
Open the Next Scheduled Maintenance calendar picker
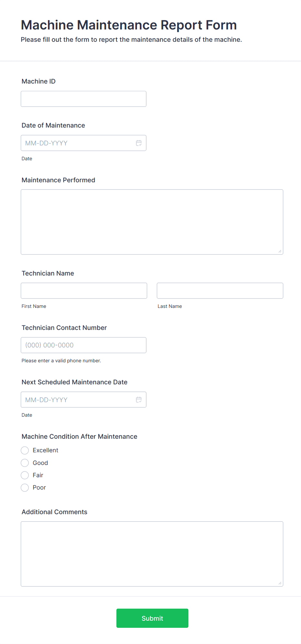tap(139, 400)
